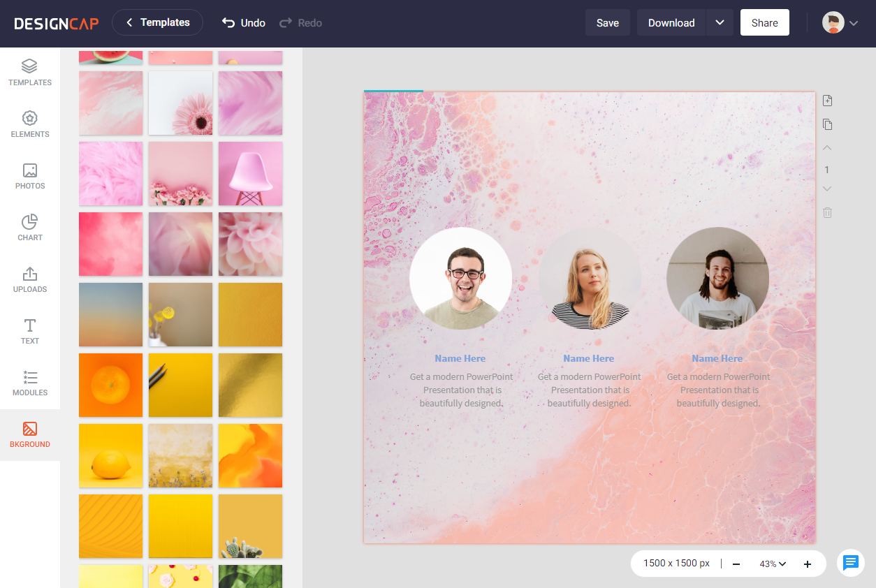Image resolution: width=876 pixels, height=588 pixels.
Task: Open the 43% zoom level dropdown
Action: [773, 564]
